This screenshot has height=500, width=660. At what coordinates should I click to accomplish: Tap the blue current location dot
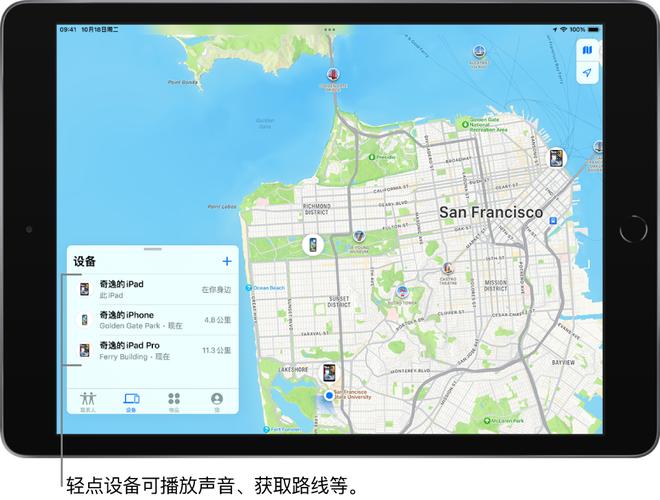pyautogui.click(x=329, y=396)
